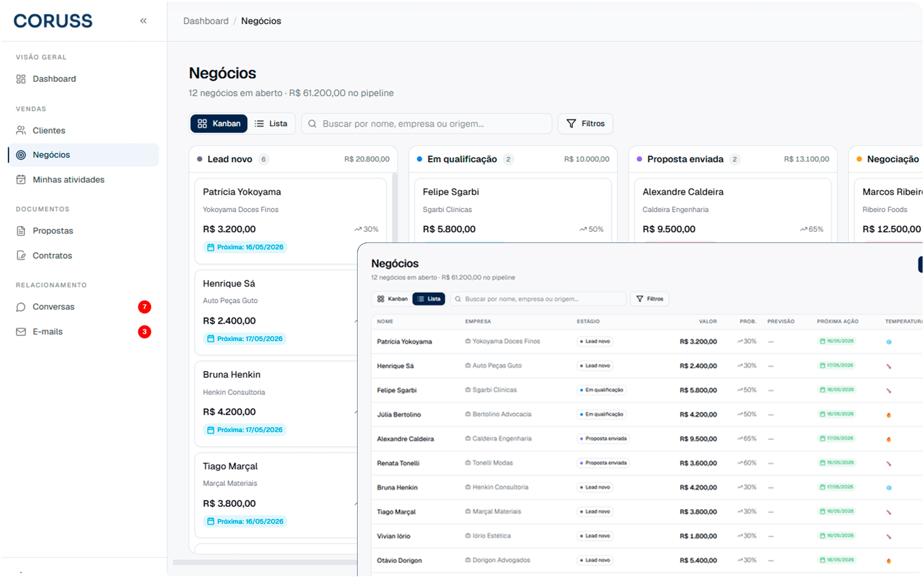Collapse the sidebar with the double-chevron icon
This screenshot has width=924, height=578.
[x=143, y=21]
